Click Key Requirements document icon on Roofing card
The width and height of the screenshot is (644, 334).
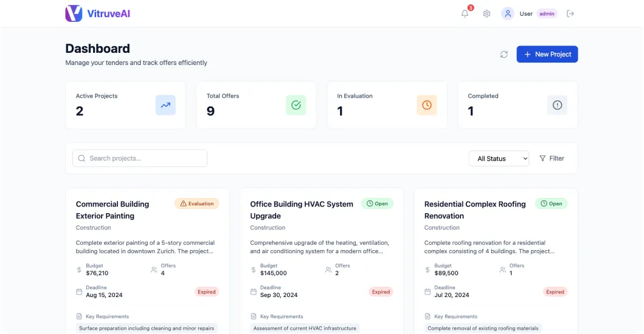tap(428, 316)
